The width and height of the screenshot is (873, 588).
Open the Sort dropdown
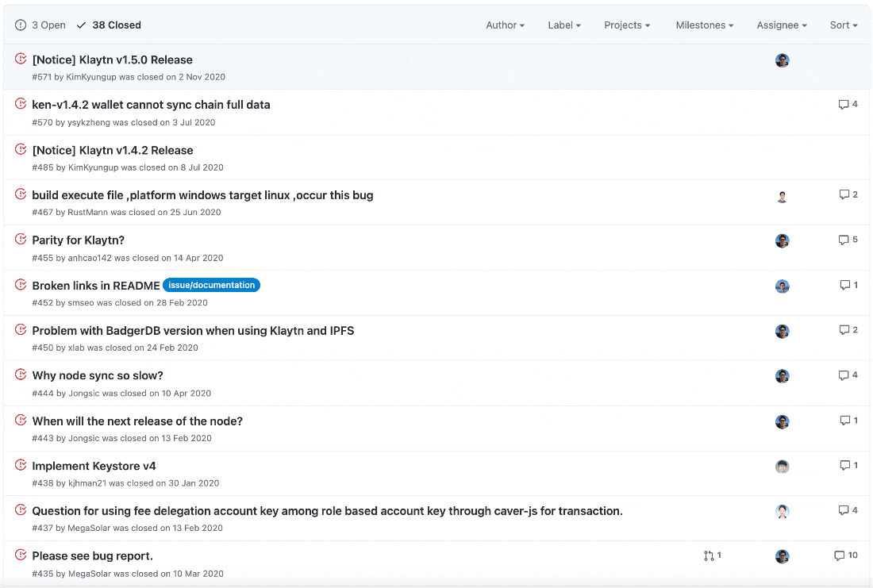(x=844, y=25)
